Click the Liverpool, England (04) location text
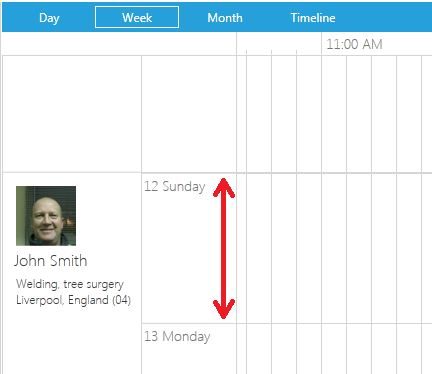Image resolution: width=432 pixels, height=374 pixels. 73,300
